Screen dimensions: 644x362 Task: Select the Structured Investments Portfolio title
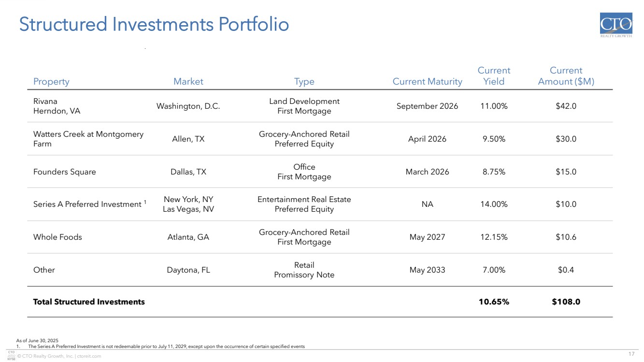154,25
